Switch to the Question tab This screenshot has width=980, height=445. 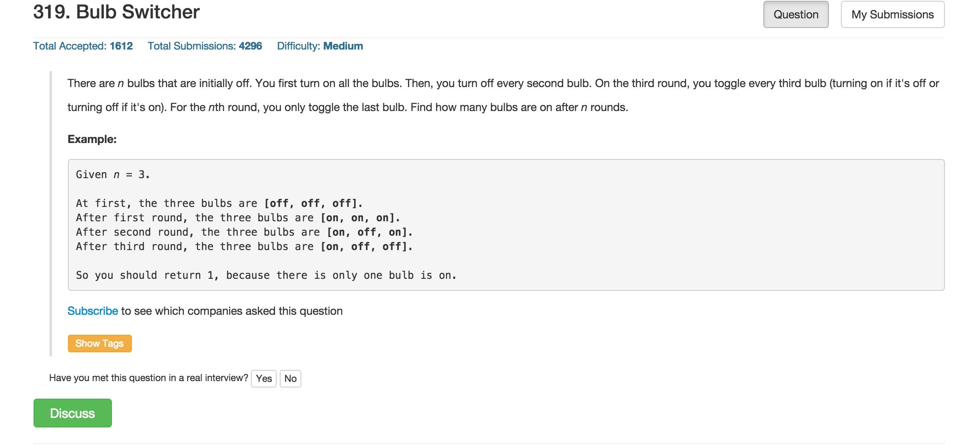[x=796, y=14]
